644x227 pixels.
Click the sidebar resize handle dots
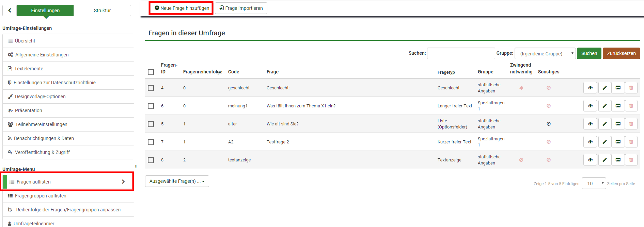tap(136, 167)
